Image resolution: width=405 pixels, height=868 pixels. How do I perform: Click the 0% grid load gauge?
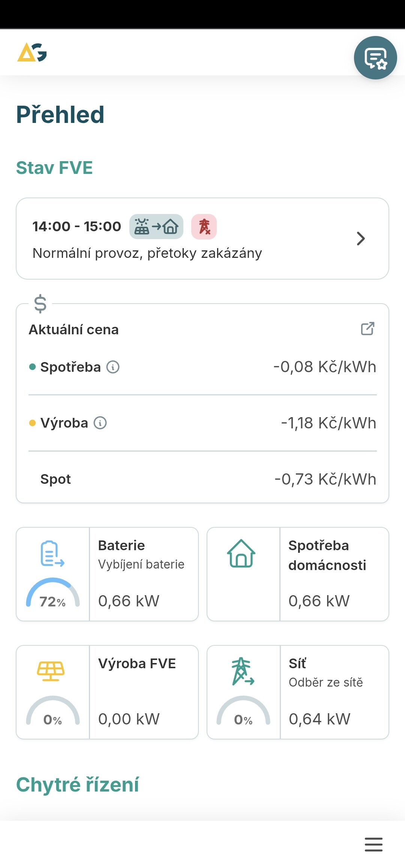pyautogui.click(x=243, y=711)
